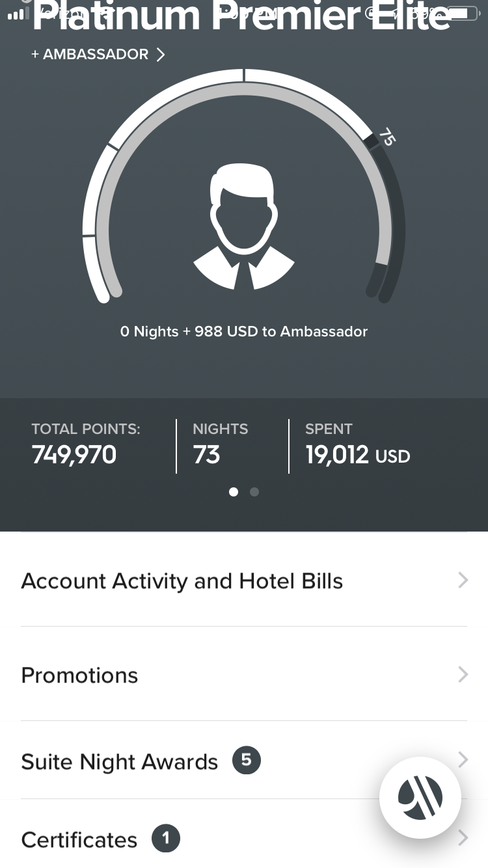The height and width of the screenshot is (868, 488).
Task: Tap the Certificates count badge
Action: pyautogui.click(x=166, y=838)
